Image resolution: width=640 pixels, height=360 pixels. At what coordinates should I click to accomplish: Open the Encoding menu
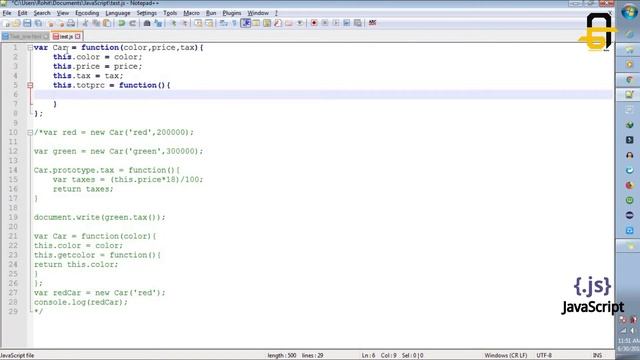click(87, 13)
